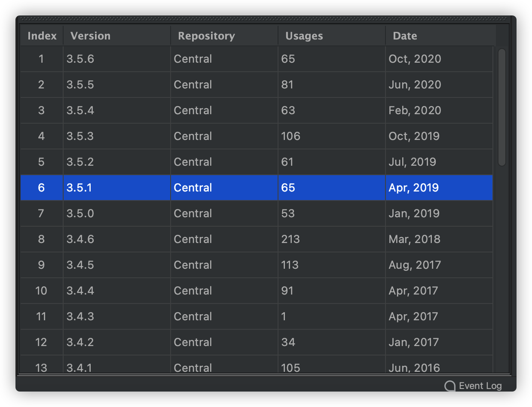
Task: Choose version 3.4.6 with 213 usages
Action: (257, 239)
